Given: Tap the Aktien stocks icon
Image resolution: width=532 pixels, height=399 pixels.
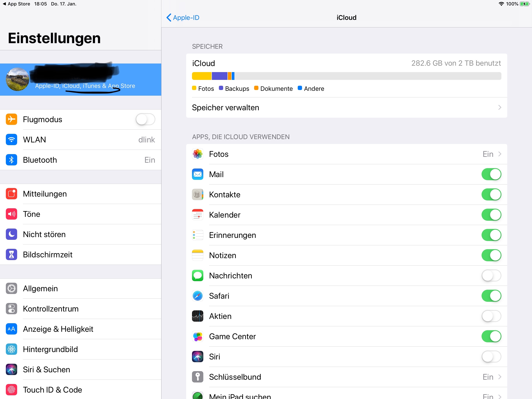Looking at the screenshot, I should 197,316.
